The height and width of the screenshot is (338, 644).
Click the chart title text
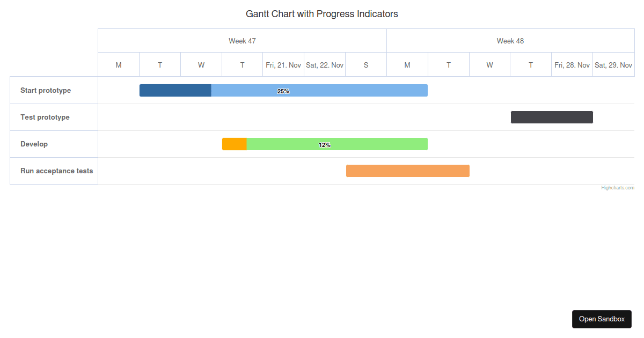(x=322, y=14)
